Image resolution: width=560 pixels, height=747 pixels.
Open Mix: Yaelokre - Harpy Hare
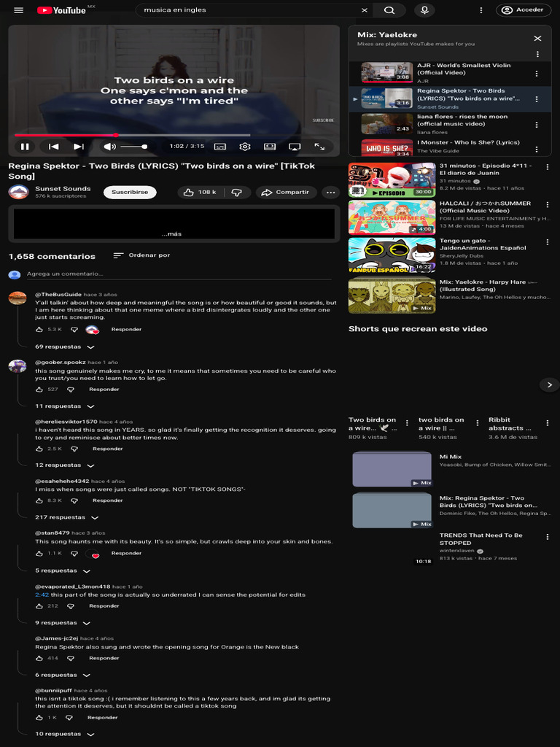pyautogui.click(x=392, y=295)
